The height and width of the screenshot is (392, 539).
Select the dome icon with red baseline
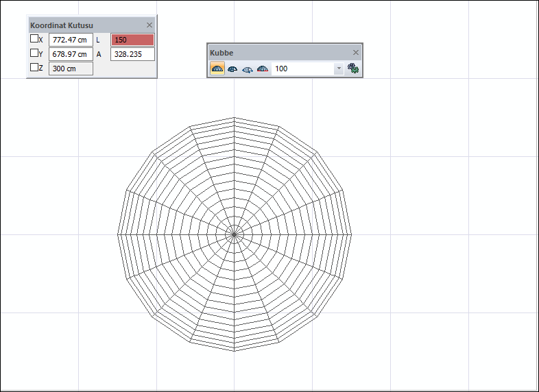click(262, 69)
